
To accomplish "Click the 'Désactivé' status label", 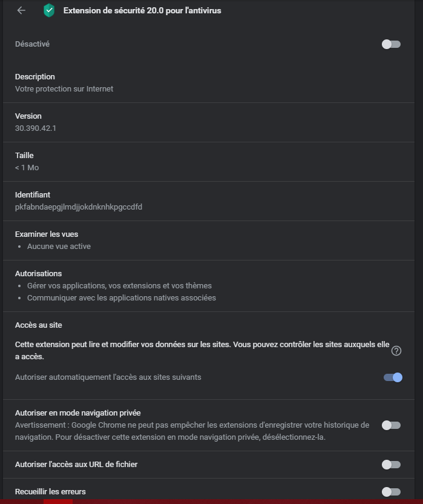I will click(x=33, y=44).
